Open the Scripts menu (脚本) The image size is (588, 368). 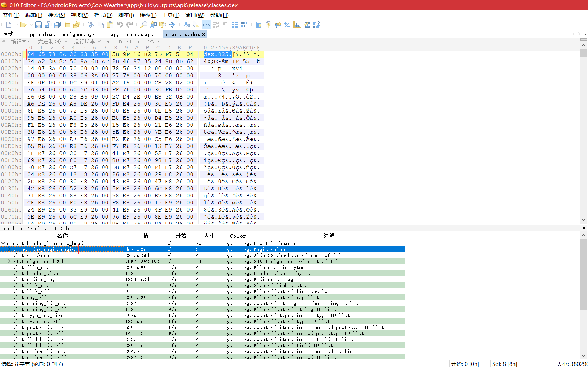click(x=126, y=15)
